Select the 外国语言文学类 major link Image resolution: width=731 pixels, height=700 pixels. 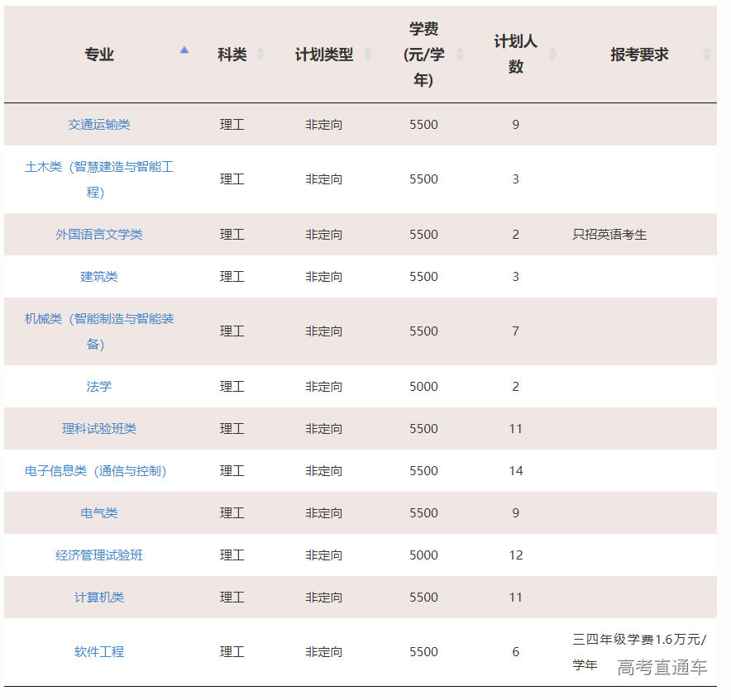click(x=99, y=235)
